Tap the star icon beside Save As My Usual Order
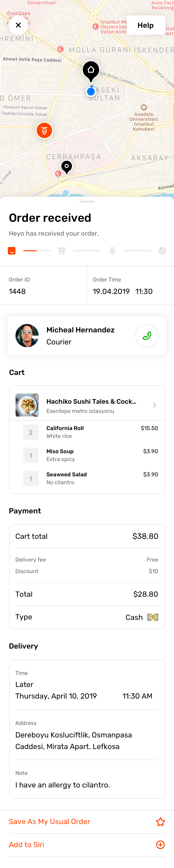This screenshot has height=868, width=174. [161, 822]
